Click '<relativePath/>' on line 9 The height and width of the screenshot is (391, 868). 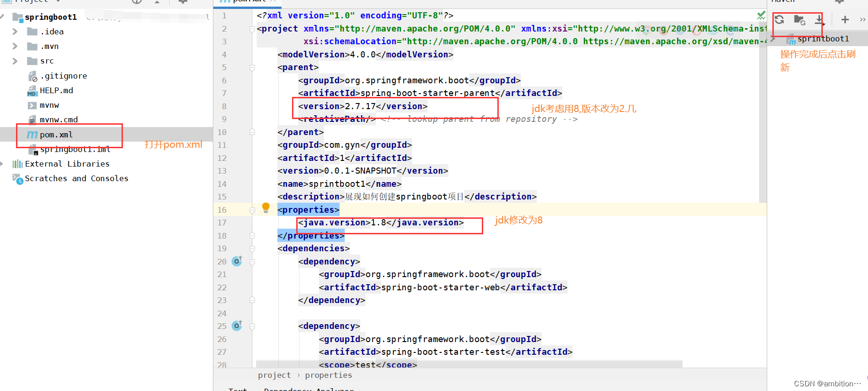point(337,119)
